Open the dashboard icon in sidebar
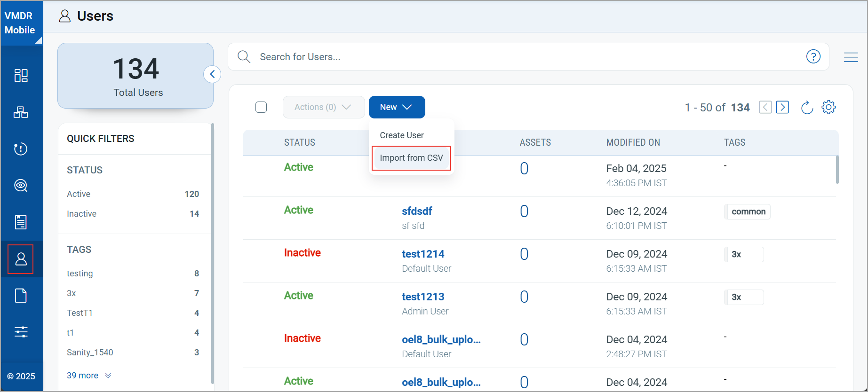Viewport: 868px width, 392px height. [x=21, y=75]
